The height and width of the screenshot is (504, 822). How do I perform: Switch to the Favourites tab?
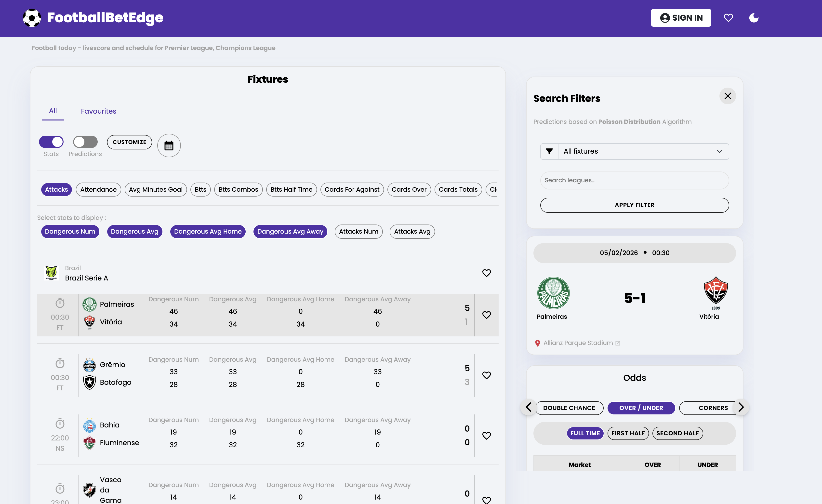click(98, 111)
